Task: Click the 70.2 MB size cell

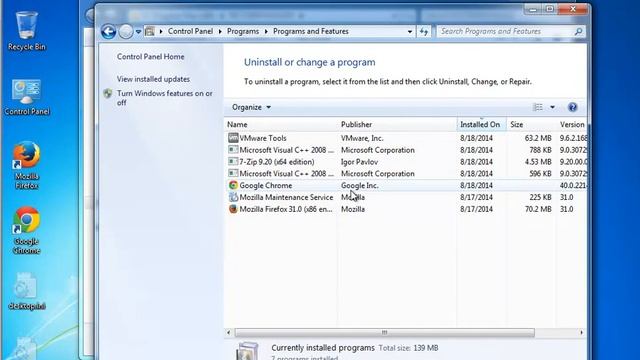Action: [538, 209]
